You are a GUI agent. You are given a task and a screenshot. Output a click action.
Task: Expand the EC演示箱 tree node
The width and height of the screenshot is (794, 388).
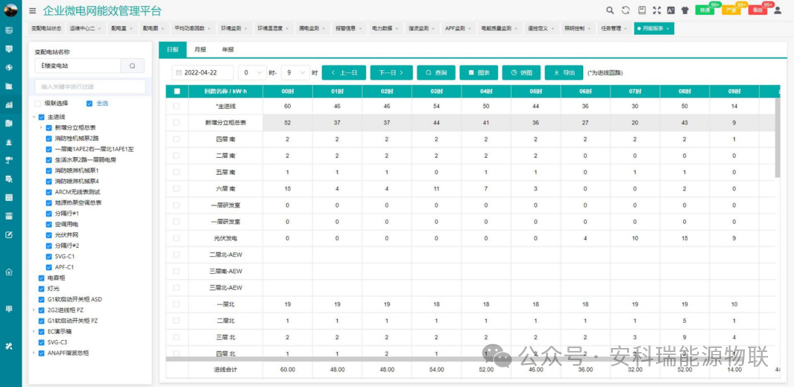pos(34,331)
